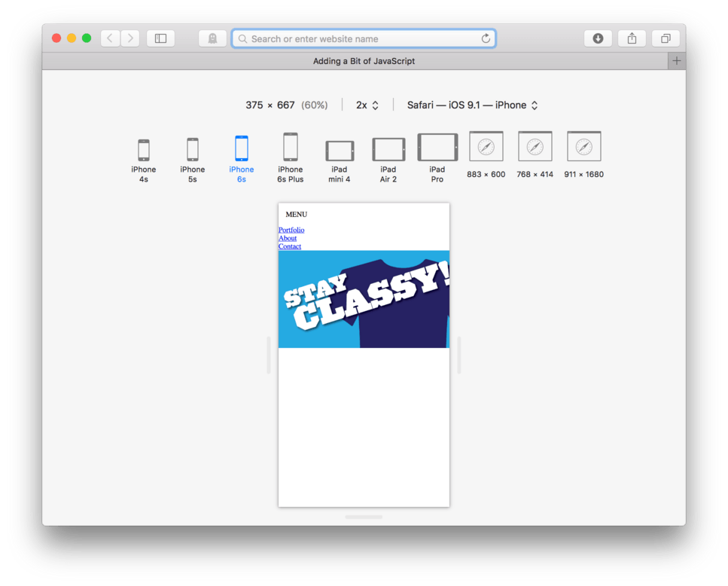This screenshot has width=728, height=586.
Task: Click the Stay Classy banner image
Action: coord(364,299)
